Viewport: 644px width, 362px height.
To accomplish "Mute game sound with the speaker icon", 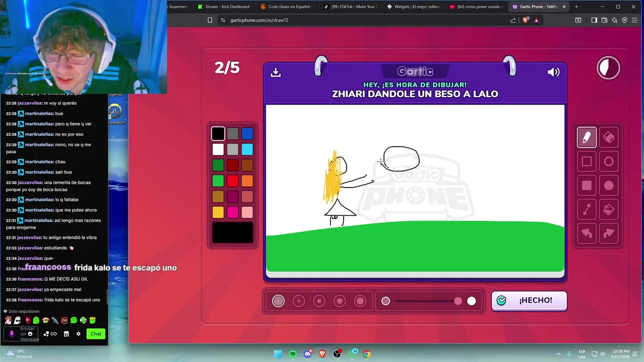I will pos(553,72).
